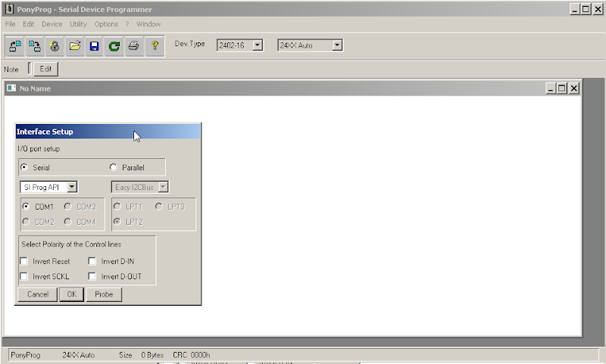606x364 pixels.
Task: Select the LPT2 radio button
Action: tap(117, 222)
